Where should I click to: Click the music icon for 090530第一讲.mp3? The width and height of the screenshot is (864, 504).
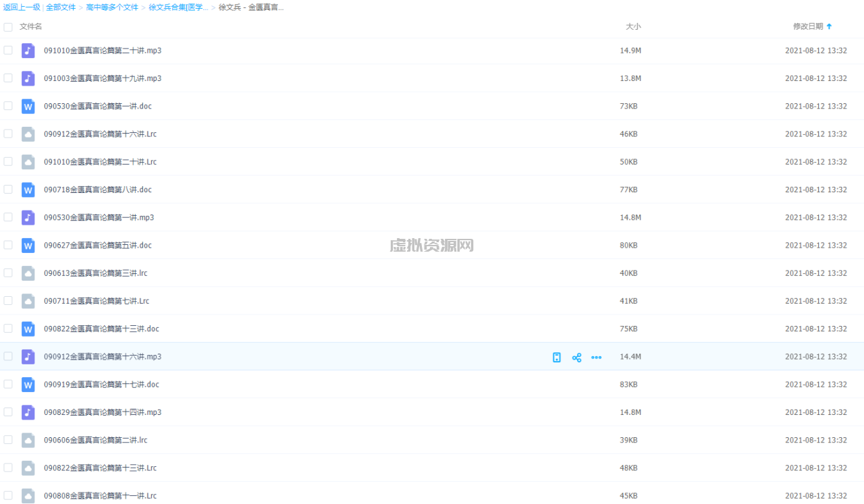pos(28,217)
